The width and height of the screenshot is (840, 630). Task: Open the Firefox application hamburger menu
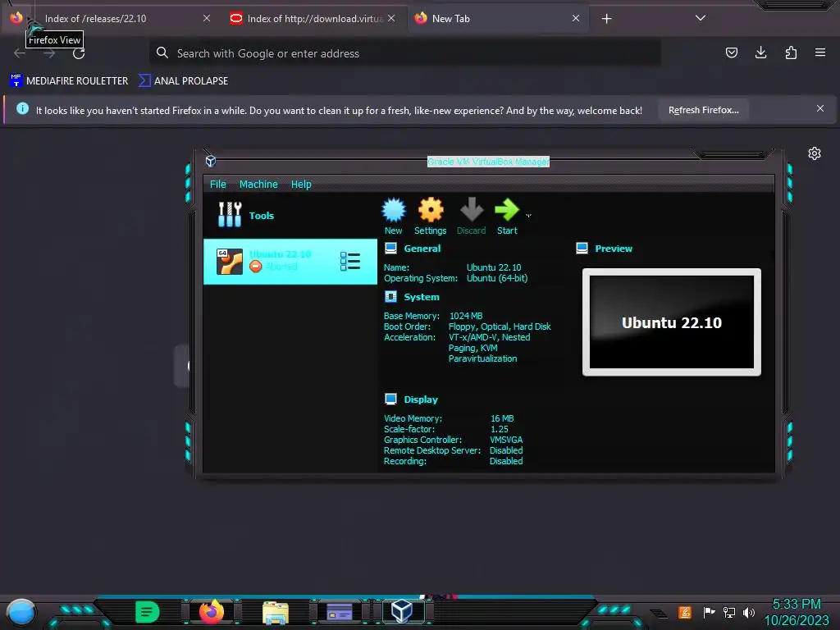pos(820,52)
